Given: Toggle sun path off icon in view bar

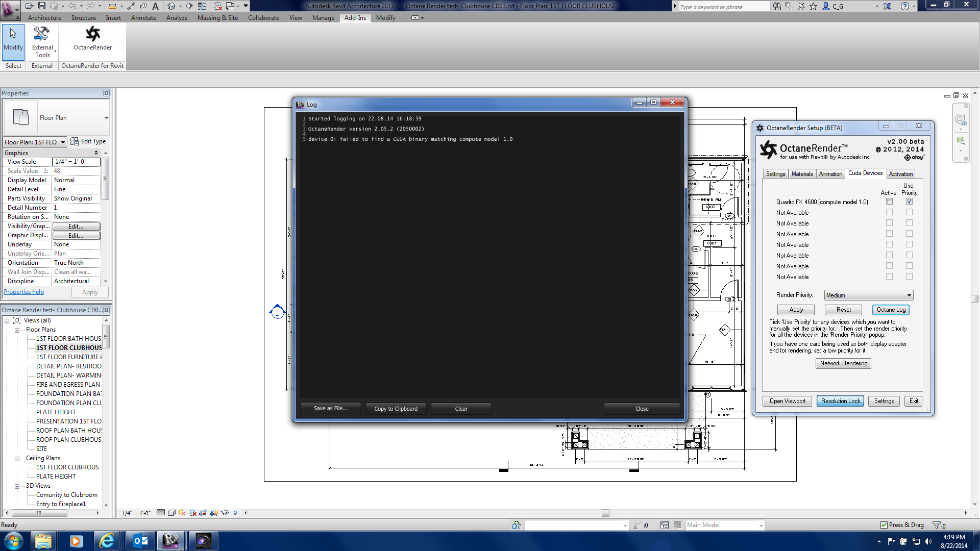Looking at the screenshot, I should [x=182, y=513].
